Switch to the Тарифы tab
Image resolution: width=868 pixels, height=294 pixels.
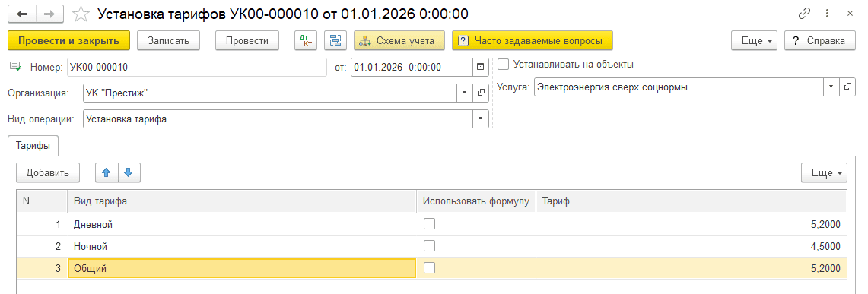(x=33, y=146)
